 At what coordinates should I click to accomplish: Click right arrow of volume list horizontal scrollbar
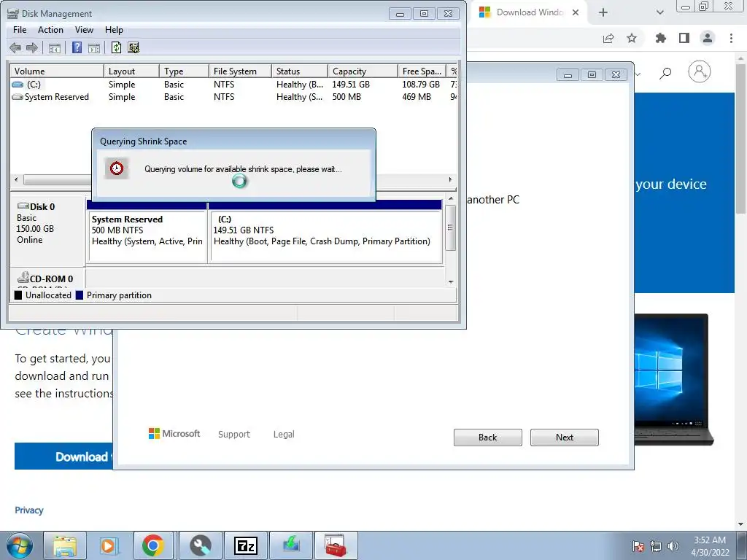pyautogui.click(x=450, y=179)
